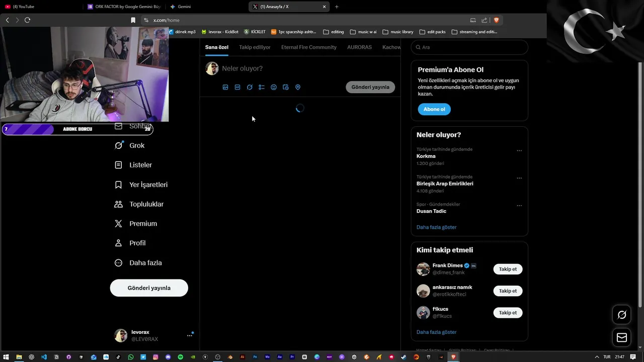Go back in browser history

coord(7,20)
